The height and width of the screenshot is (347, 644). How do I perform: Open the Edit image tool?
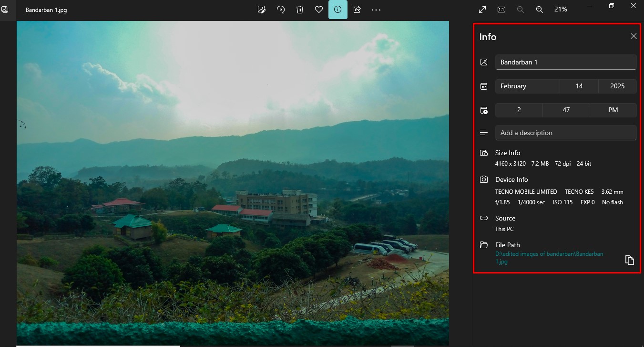pos(261,10)
